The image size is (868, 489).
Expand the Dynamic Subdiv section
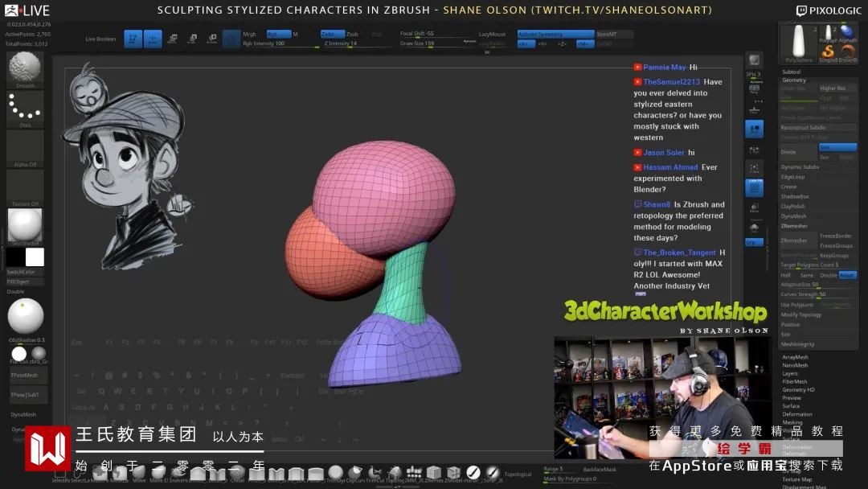click(x=800, y=166)
